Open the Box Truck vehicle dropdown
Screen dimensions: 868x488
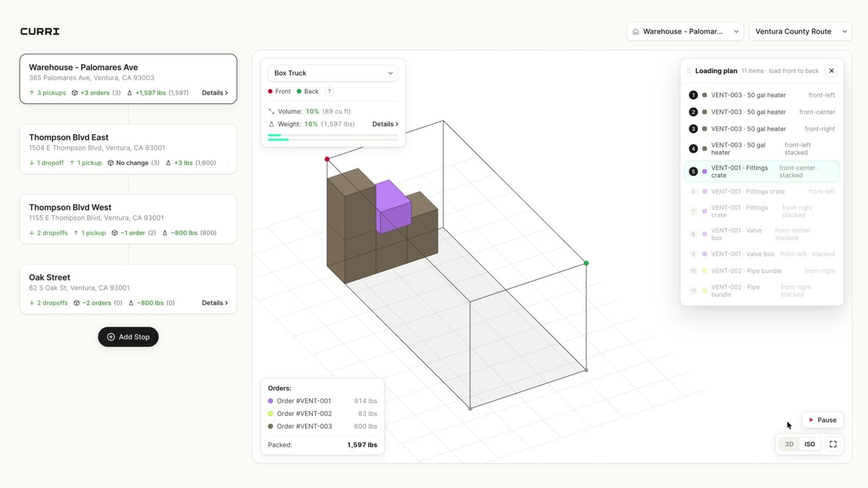[333, 73]
